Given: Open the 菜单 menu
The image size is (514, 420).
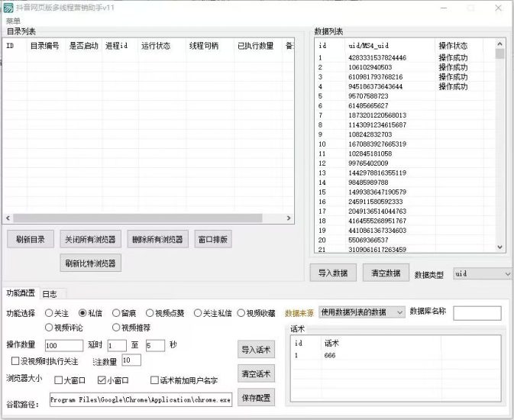Looking at the screenshot, I should click(x=14, y=21).
